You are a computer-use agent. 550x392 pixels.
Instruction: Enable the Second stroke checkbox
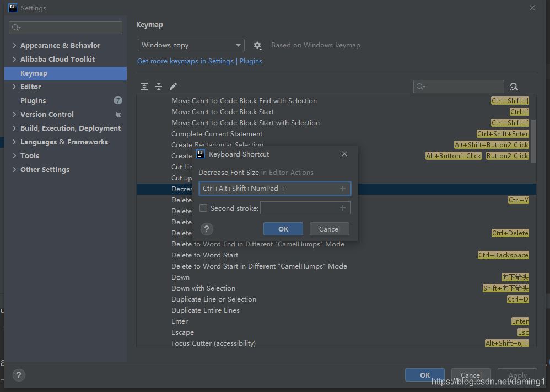tap(203, 208)
